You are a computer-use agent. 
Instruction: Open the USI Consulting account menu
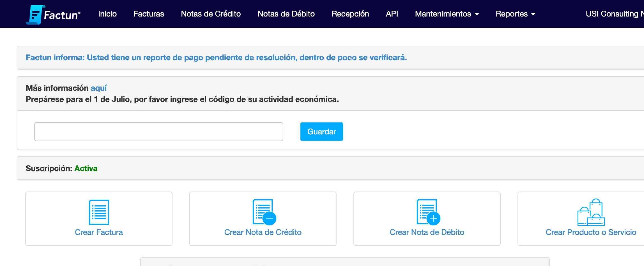tap(614, 14)
